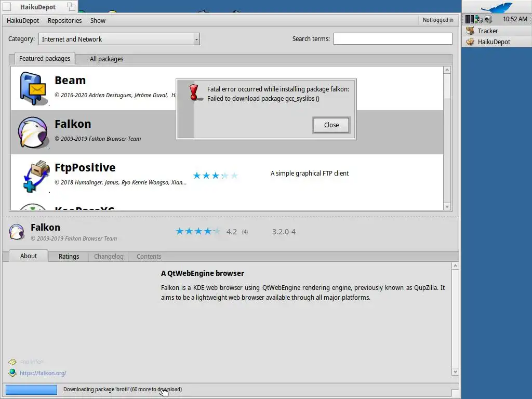Close the fatal error dialog
Screen dimensions: 532x399
[x=331, y=125]
